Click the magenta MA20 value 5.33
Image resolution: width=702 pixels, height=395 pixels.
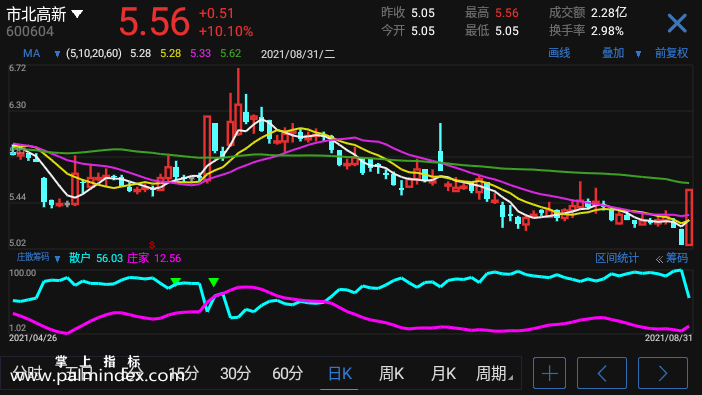pos(200,54)
